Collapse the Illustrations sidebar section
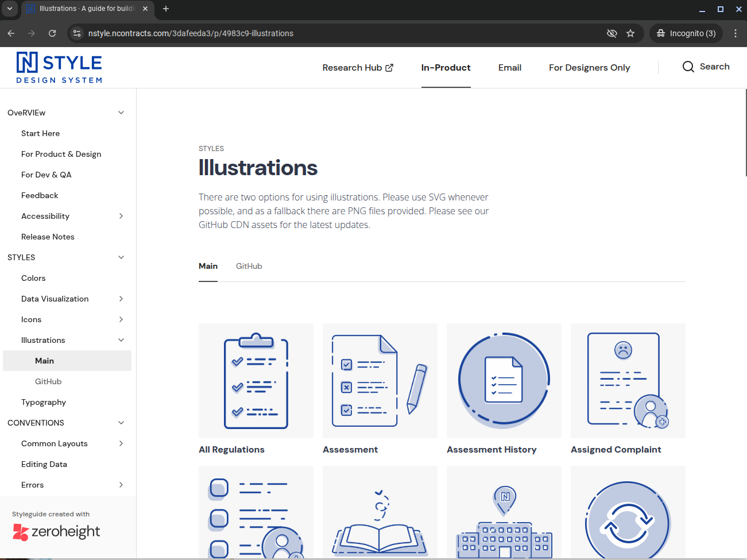The image size is (747, 560). pos(121,340)
